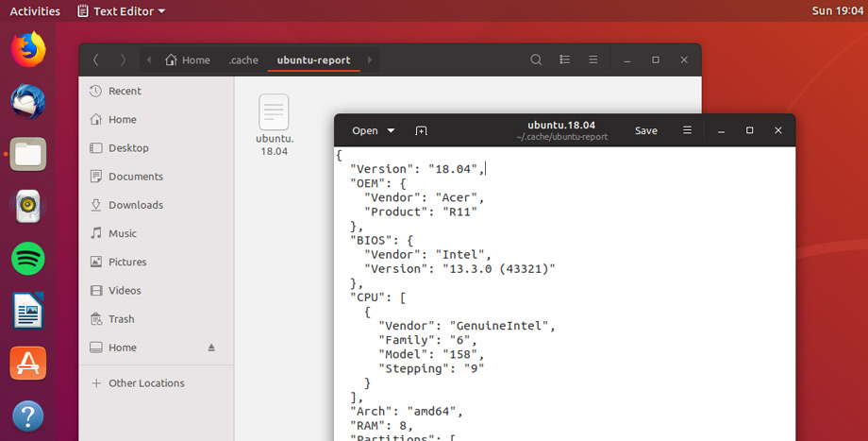Open the Text Editor hamburger menu
Image resolution: width=868 pixels, height=441 pixels.
(687, 130)
